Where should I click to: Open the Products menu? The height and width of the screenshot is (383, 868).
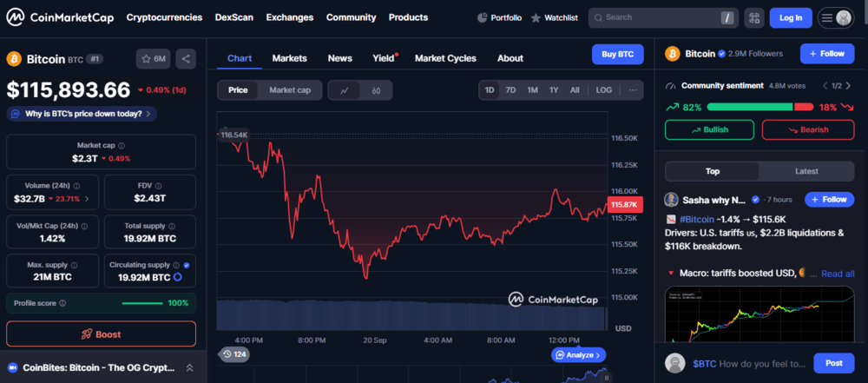[408, 17]
